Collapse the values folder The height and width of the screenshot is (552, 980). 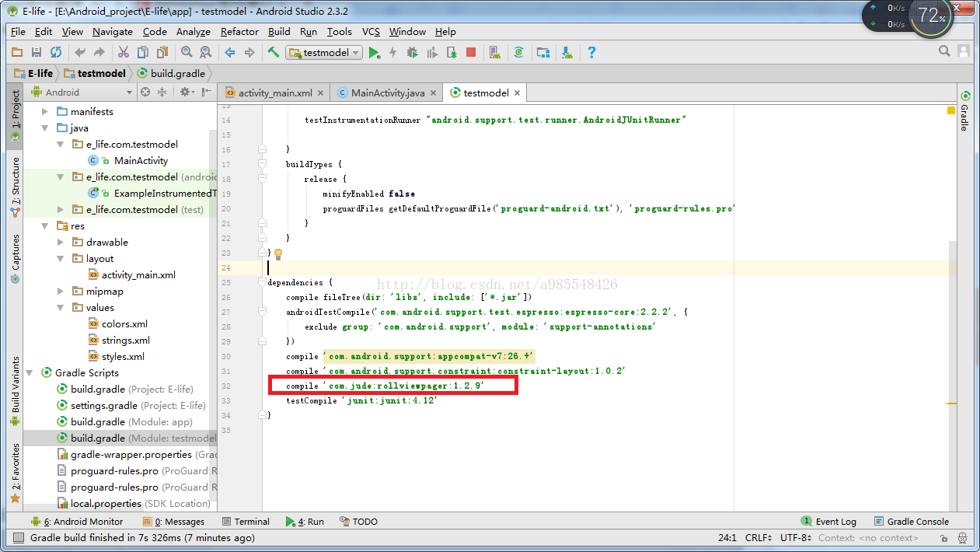tap(61, 308)
